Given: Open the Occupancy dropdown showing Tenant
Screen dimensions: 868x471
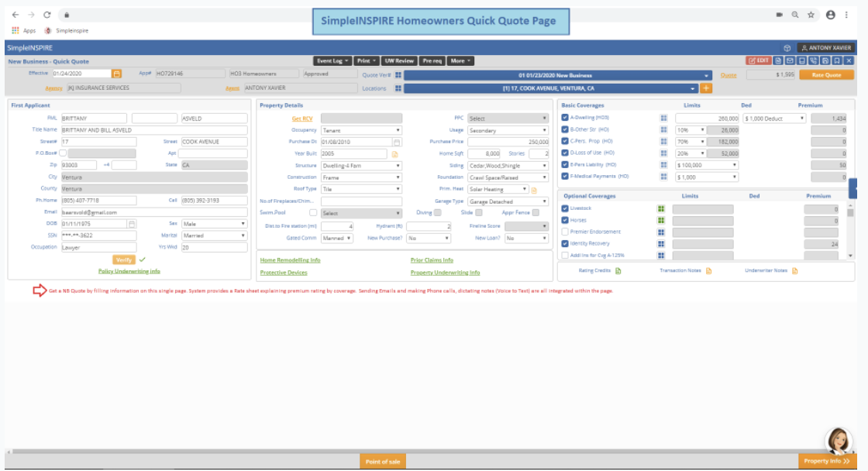Looking at the screenshot, I should tap(361, 131).
